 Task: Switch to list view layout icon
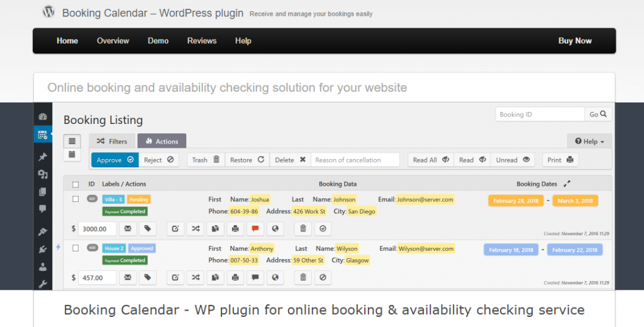click(x=72, y=141)
